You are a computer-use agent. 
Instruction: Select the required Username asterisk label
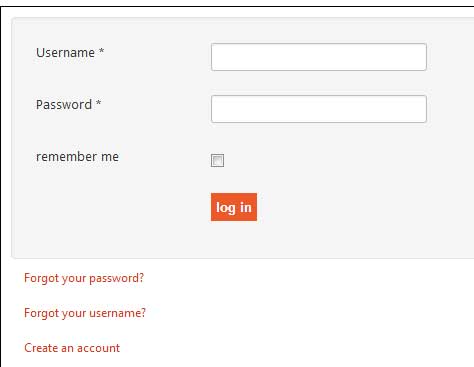click(x=70, y=53)
